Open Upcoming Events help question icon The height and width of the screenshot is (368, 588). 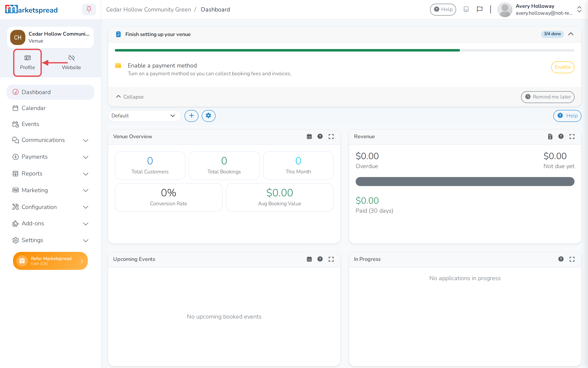coord(320,259)
